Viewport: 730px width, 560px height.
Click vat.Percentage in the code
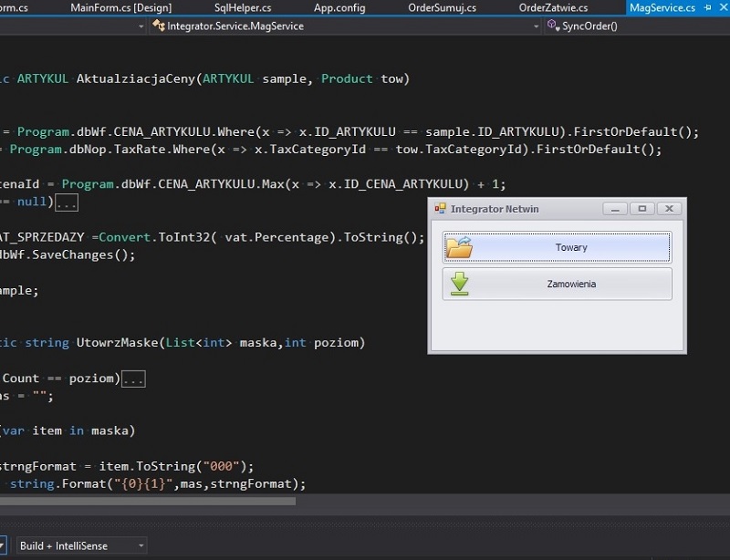[x=276, y=237]
